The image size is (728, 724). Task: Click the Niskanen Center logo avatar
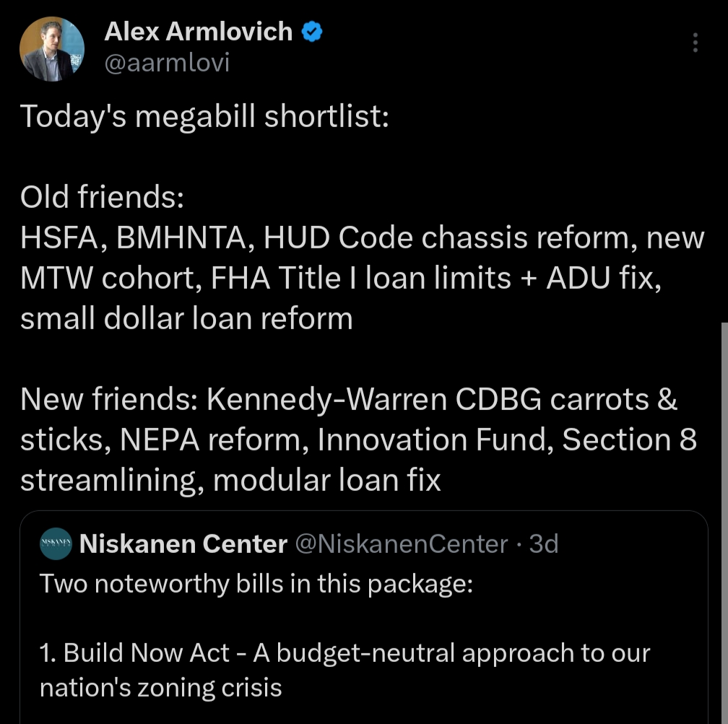click(x=56, y=543)
